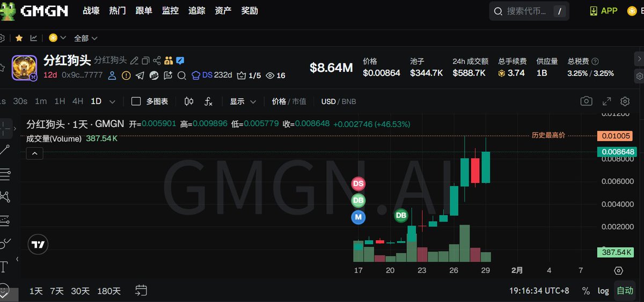This screenshot has width=644, height=302.
Task: Switch chart to 市值 mode
Action: pyautogui.click(x=299, y=101)
